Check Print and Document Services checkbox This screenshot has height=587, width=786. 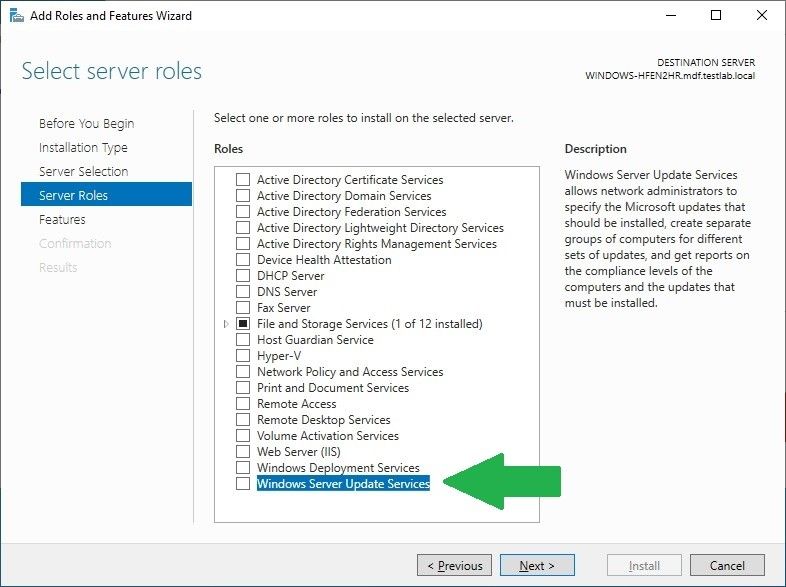click(x=243, y=387)
